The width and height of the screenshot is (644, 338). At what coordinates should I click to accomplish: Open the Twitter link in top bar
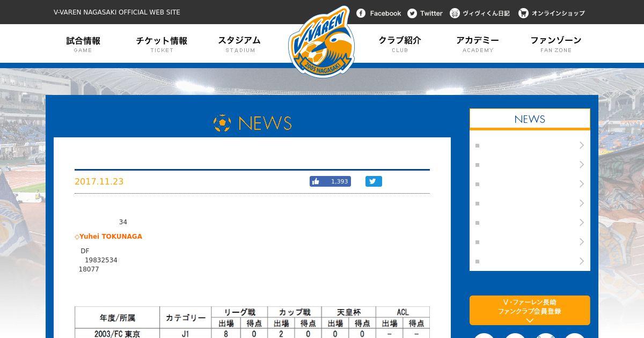[425, 13]
